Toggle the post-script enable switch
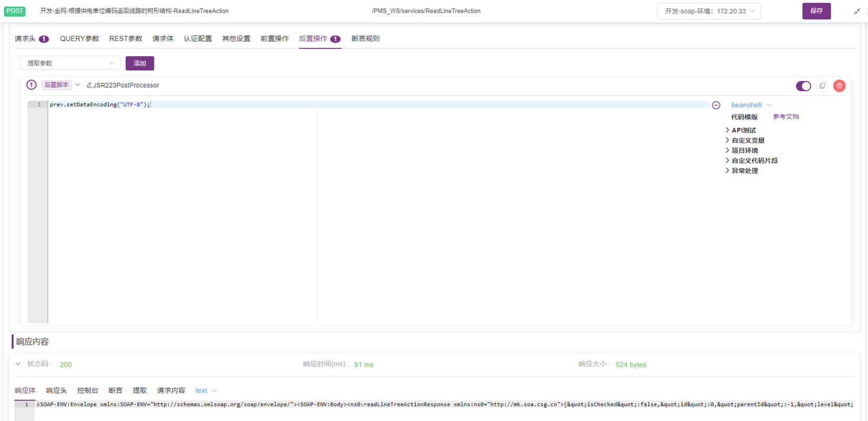 pos(803,86)
